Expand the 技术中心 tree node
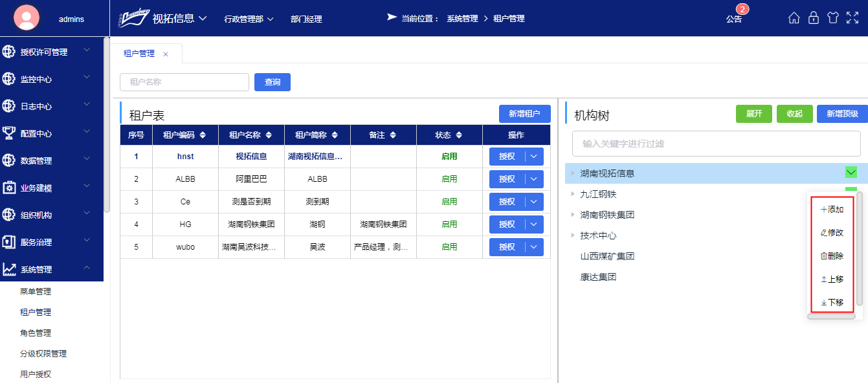The image size is (868, 383). click(573, 235)
